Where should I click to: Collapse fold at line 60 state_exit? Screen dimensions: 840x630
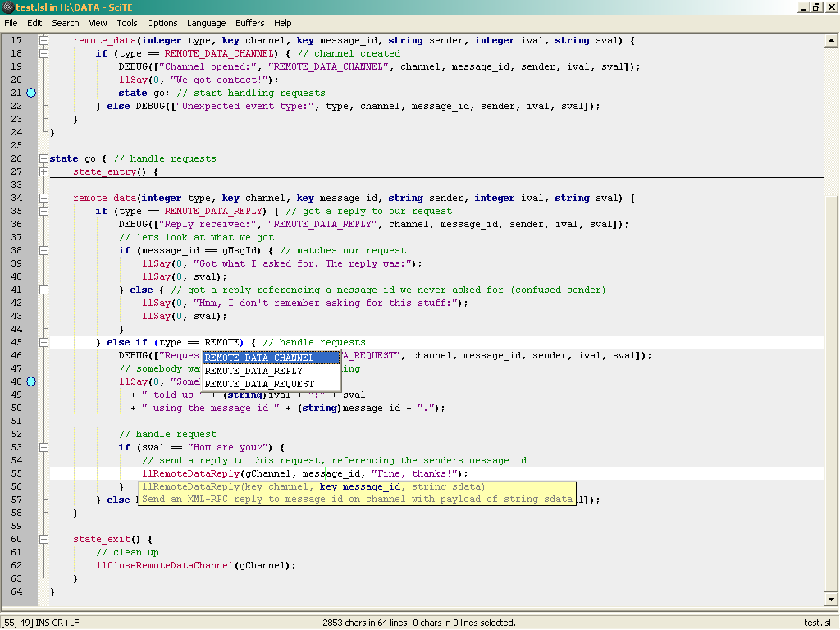pos(44,540)
